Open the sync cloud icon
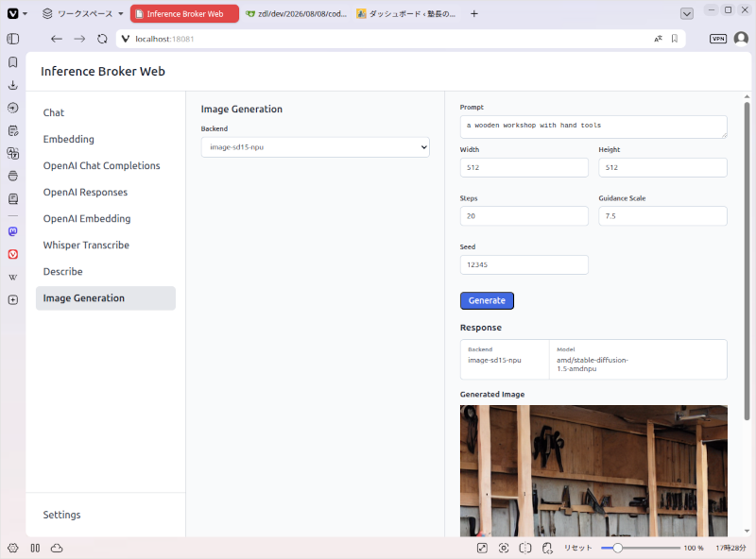756x559 pixels. click(x=57, y=548)
